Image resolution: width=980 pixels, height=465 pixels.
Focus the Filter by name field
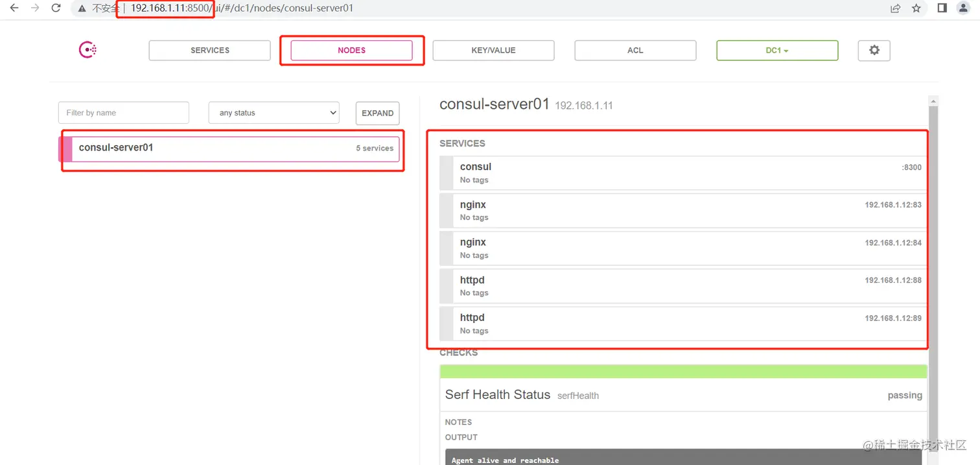coord(124,113)
